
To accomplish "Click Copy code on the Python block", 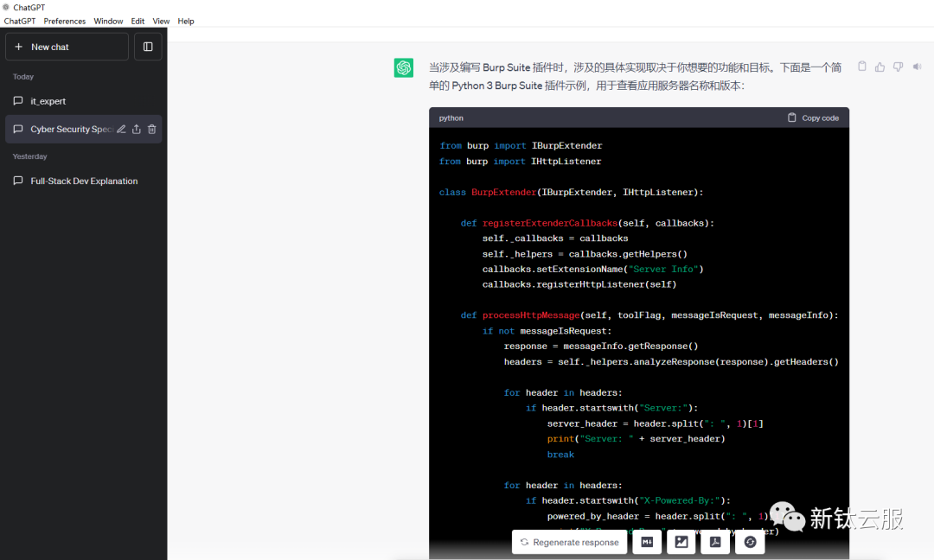I will (813, 118).
